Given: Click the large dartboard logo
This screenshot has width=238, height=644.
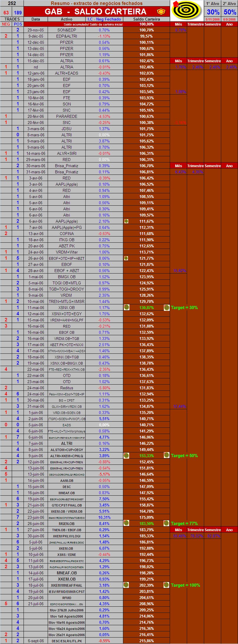Looking at the screenshot, I should point(187,10).
